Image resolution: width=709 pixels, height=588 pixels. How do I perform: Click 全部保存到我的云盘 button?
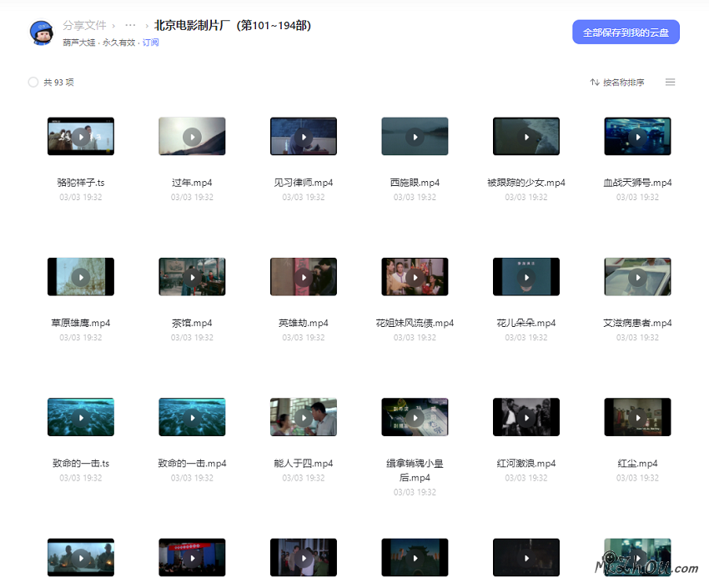click(x=626, y=33)
